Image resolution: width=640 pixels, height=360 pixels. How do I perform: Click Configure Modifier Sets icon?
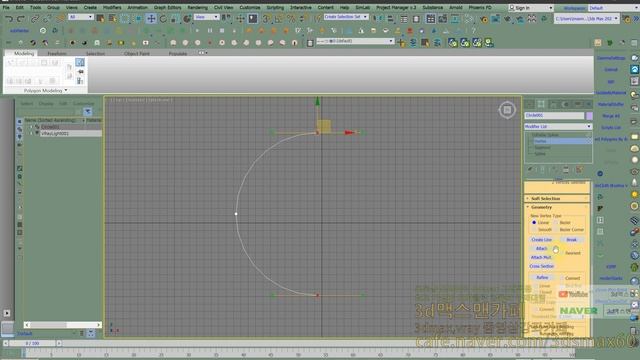click(579, 169)
